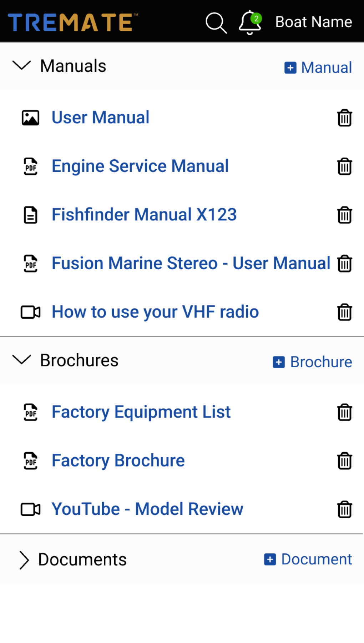Open the Engine Service Manual link
The height and width of the screenshot is (643, 364).
point(140,166)
